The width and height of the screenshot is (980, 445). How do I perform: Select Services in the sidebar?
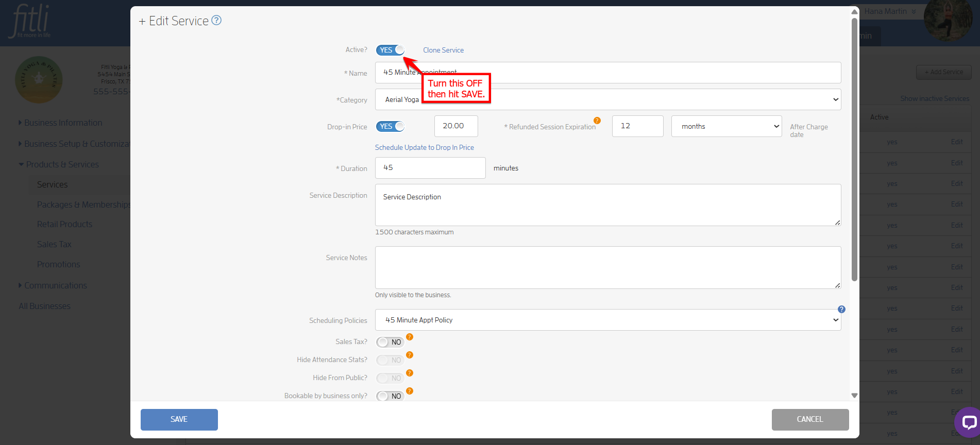point(52,184)
